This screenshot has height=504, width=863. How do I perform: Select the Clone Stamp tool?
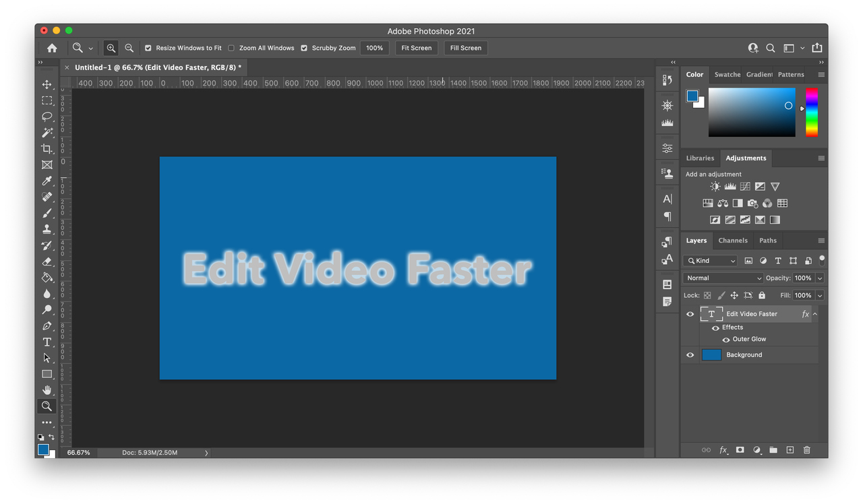(47, 229)
